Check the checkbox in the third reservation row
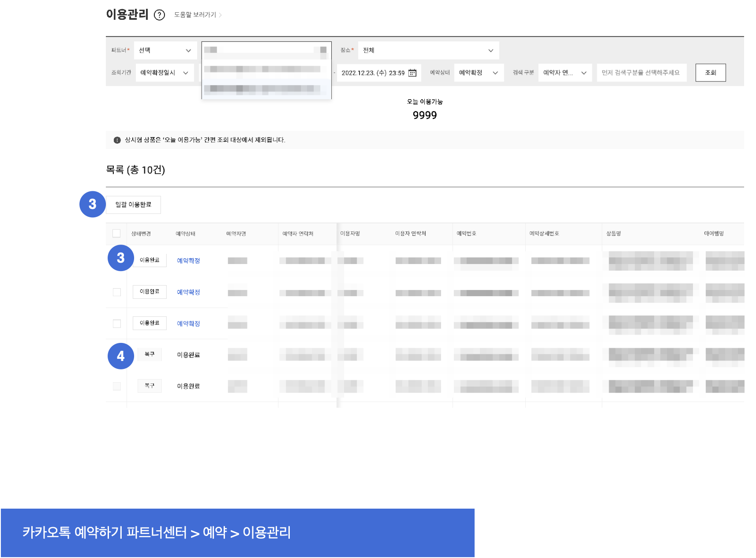 coord(117,324)
